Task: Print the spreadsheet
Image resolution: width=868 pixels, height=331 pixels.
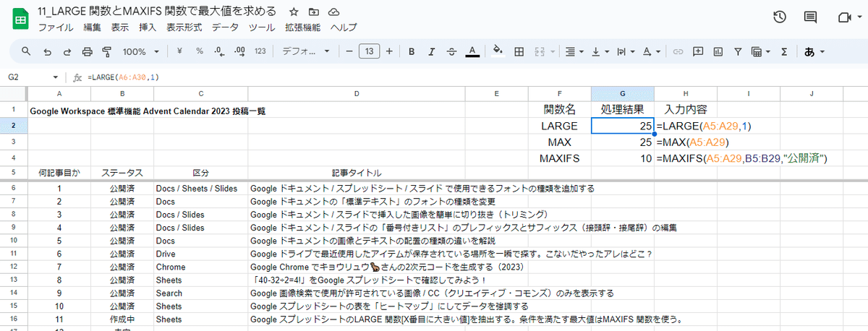Action: 88,51
